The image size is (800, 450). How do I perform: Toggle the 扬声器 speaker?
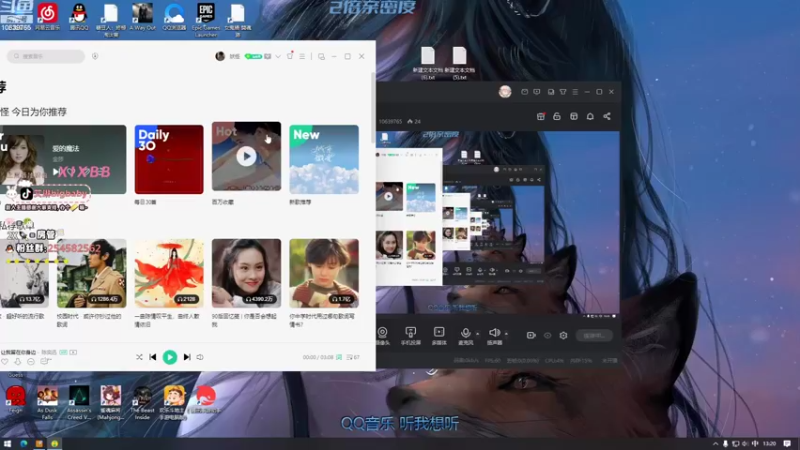(494, 336)
